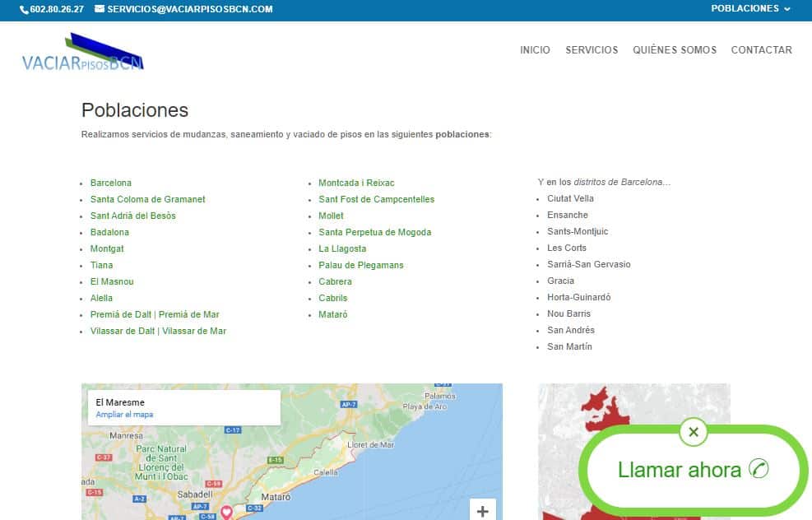
Task: Open the Santa Coloma de Gramanet link
Action: [148, 199]
